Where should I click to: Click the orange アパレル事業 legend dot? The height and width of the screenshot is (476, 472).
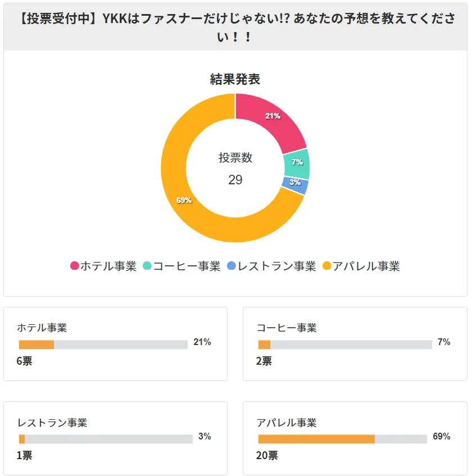point(327,266)
